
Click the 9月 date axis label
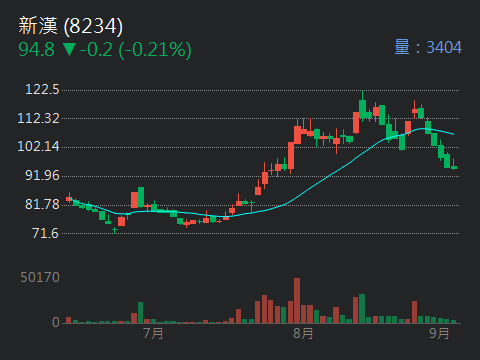pyautogui.click(x=439, y=333)
